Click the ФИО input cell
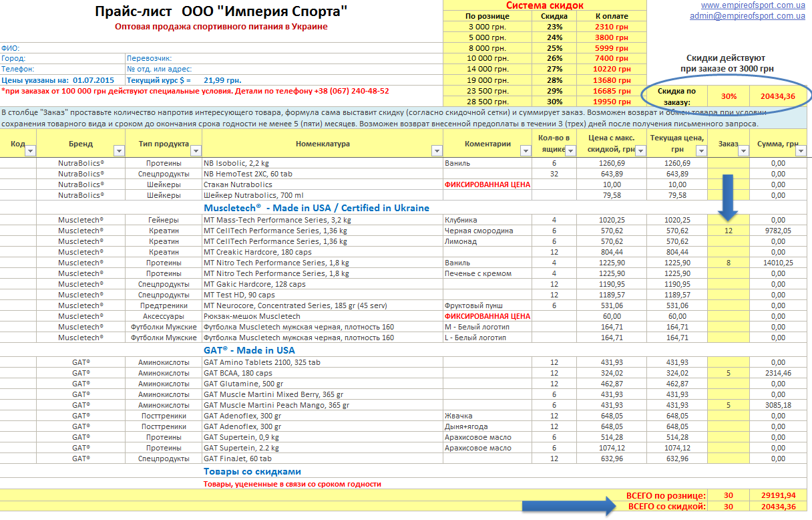This screenshot has width=812, height=520. point(220,48)
